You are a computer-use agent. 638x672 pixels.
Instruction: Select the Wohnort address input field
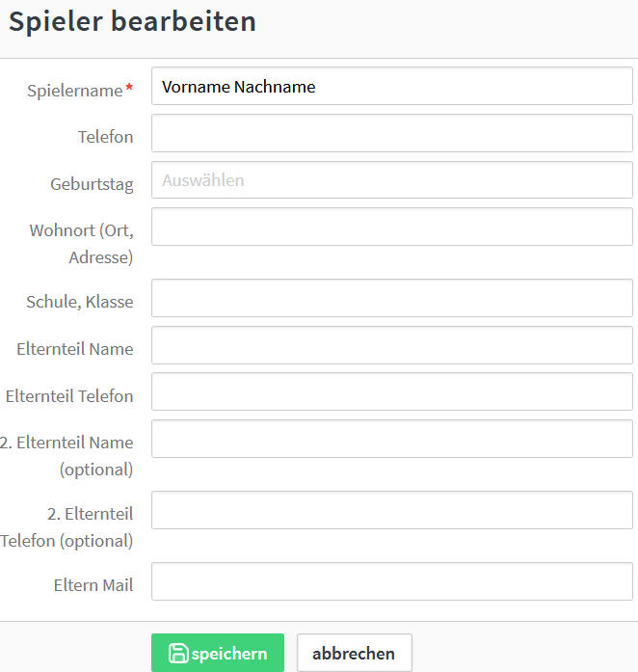(391, 228)
